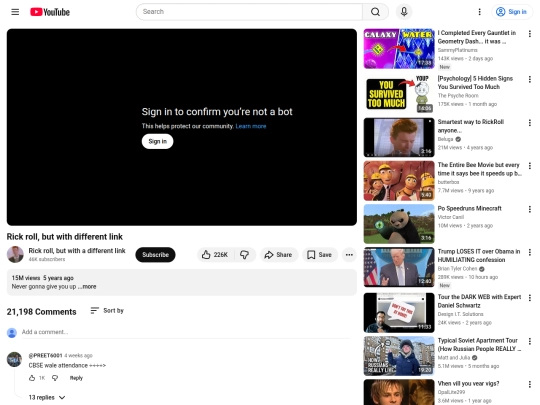
Task: Reply to the @PREET6001 comment
Action: point(76,378)
